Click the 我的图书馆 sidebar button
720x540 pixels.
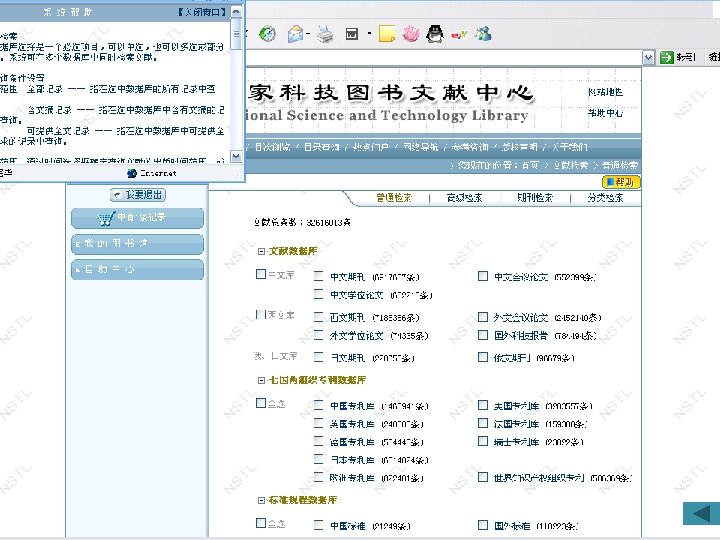pos(137,244)
